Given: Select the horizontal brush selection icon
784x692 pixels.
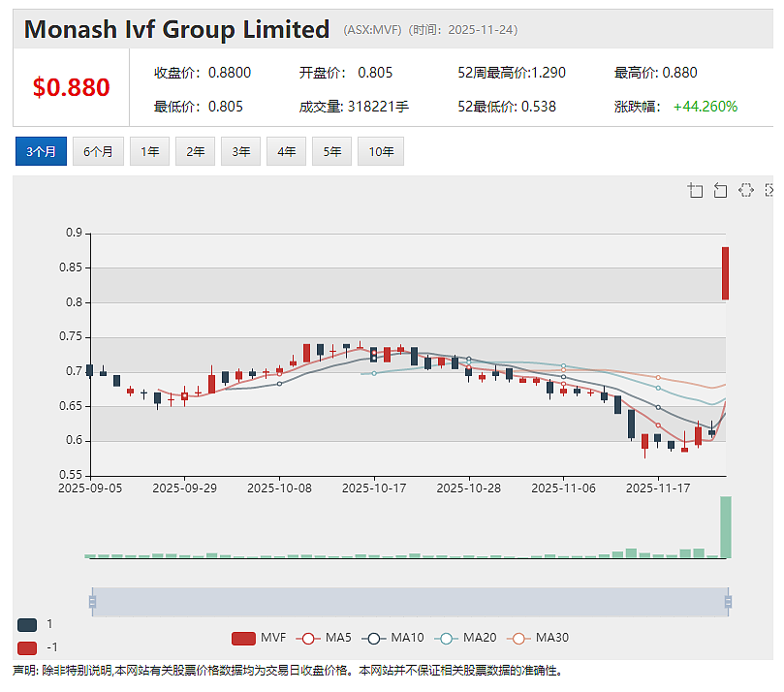Looking at the screenshot, I should coord(745,191).
